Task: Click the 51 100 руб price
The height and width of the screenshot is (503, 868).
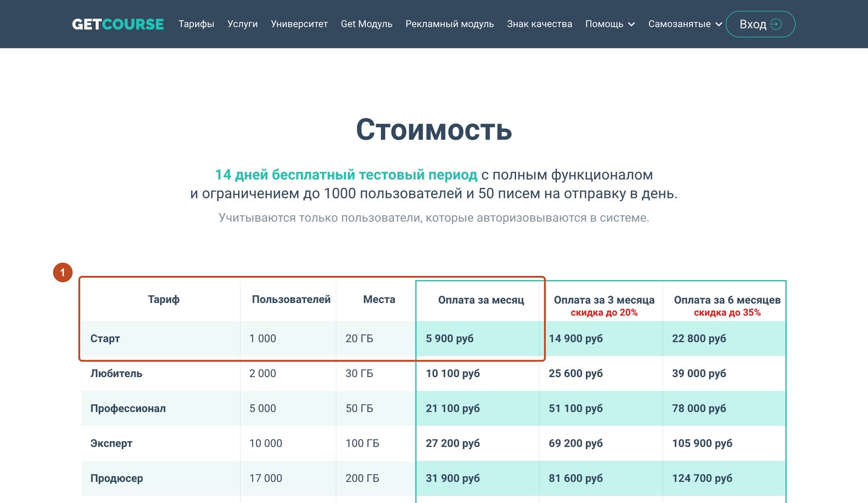Action: (576, 408)
